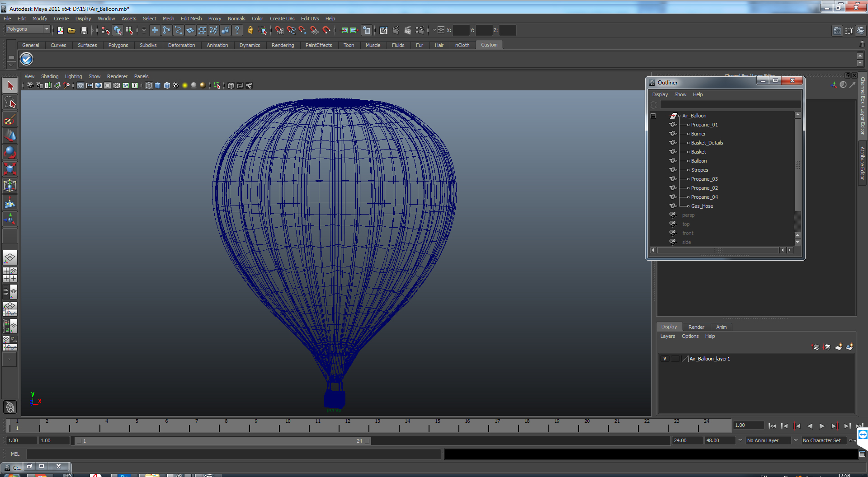Toggle smooth shade all blue cube icon

[158, 85]
